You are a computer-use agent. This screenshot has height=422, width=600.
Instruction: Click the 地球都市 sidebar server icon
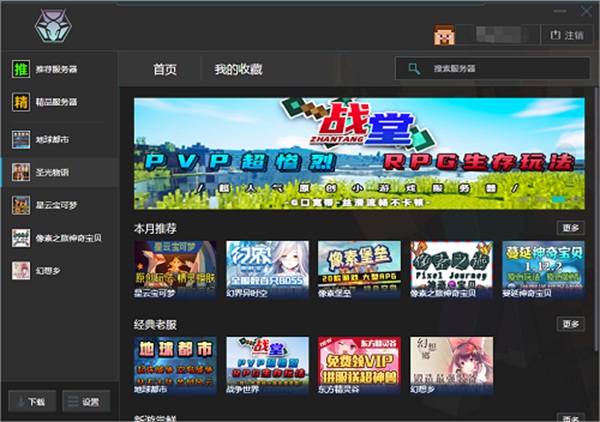21,140
